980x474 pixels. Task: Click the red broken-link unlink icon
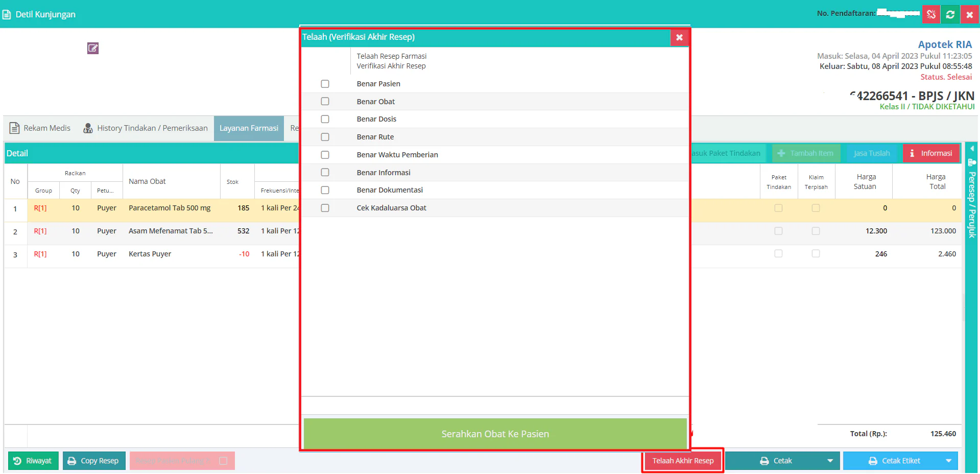931,14
